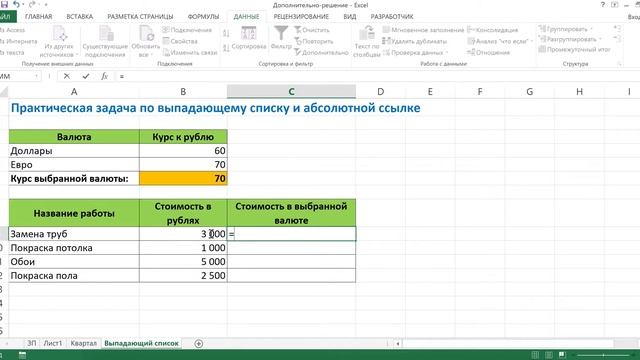Click Консолидация button

point(493,30)
